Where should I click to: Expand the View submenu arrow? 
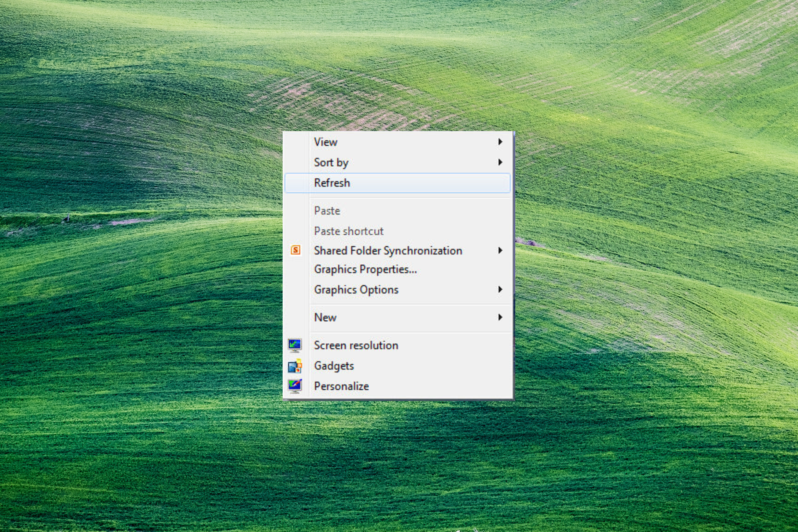coord(500,142)
